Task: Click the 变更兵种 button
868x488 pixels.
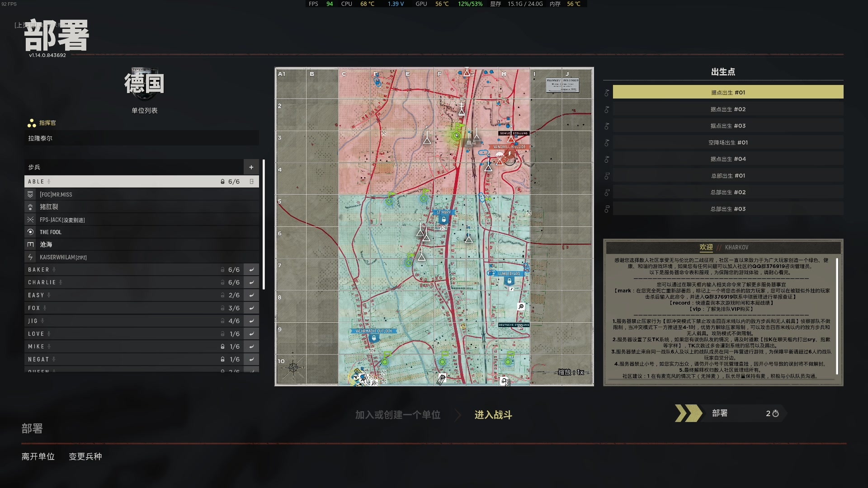Action: 85,456
